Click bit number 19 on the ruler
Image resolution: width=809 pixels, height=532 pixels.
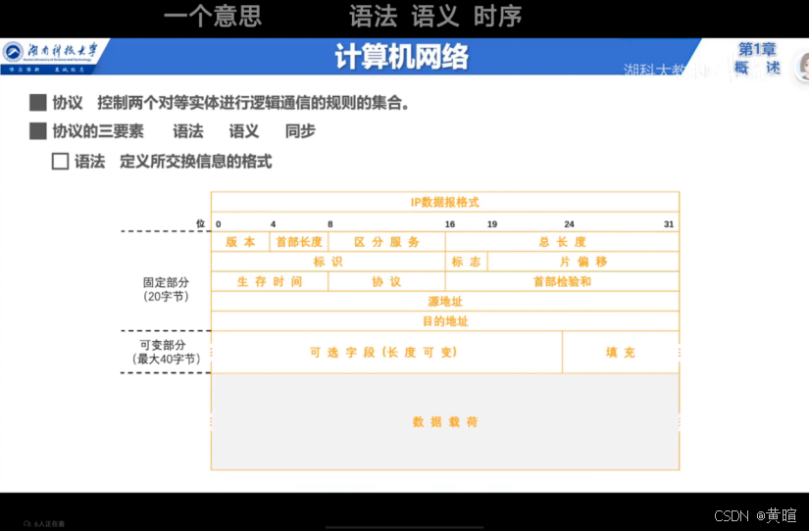pos(492,224)
